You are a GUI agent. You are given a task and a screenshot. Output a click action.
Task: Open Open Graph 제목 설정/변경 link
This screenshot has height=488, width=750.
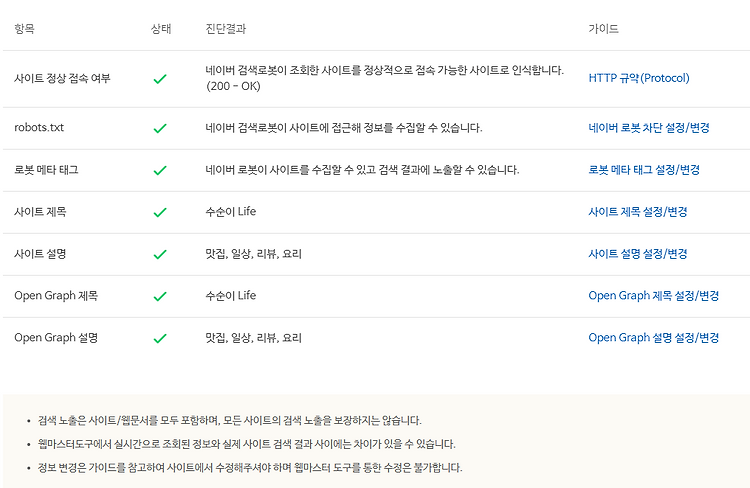(x=653, y=296)
